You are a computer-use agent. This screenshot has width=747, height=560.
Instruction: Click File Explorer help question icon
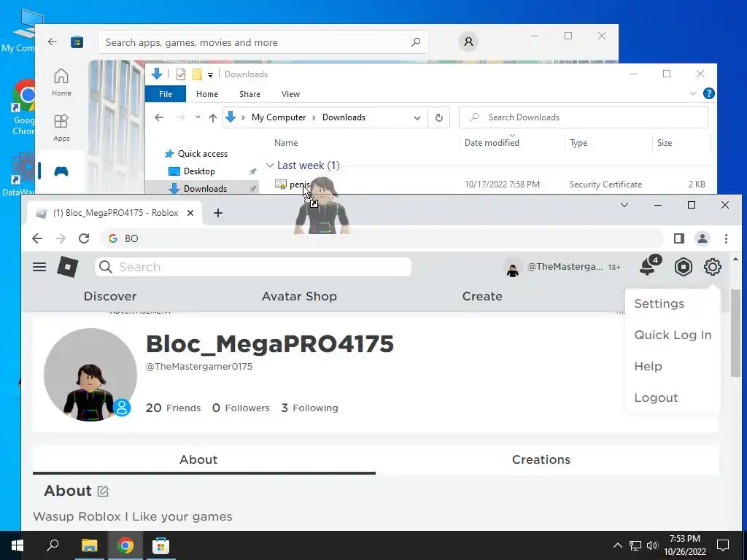(709, 93)
